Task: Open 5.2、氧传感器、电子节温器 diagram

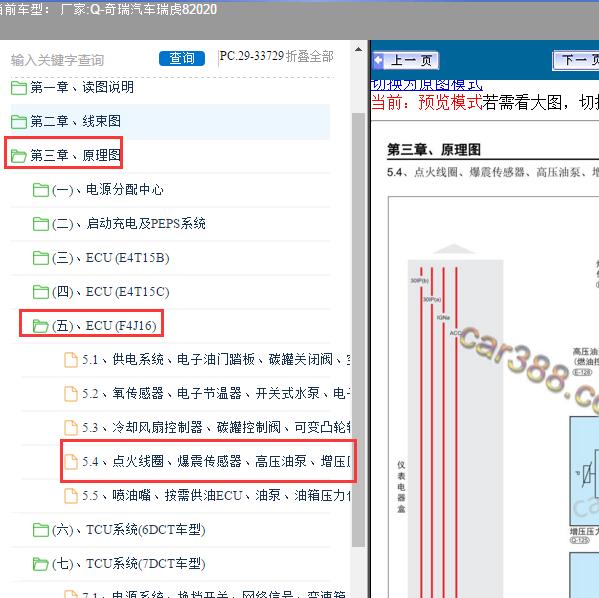Action: (216, 394)
